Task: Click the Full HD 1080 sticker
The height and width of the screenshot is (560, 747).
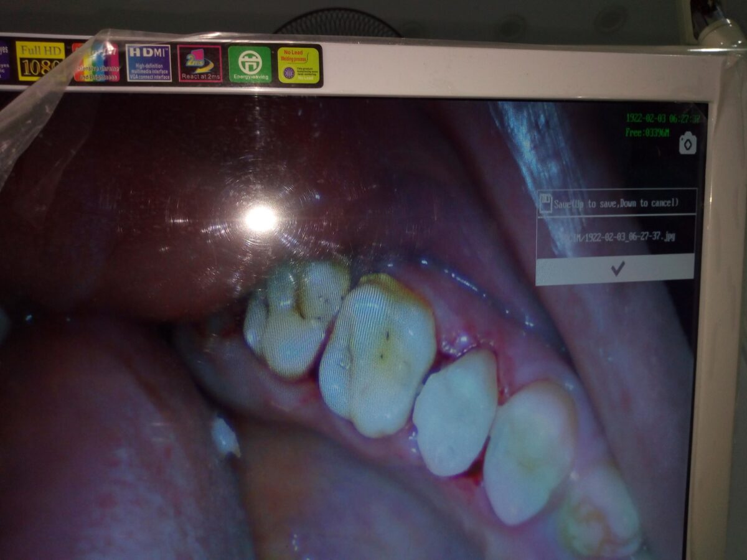Action: pos(40,61)
